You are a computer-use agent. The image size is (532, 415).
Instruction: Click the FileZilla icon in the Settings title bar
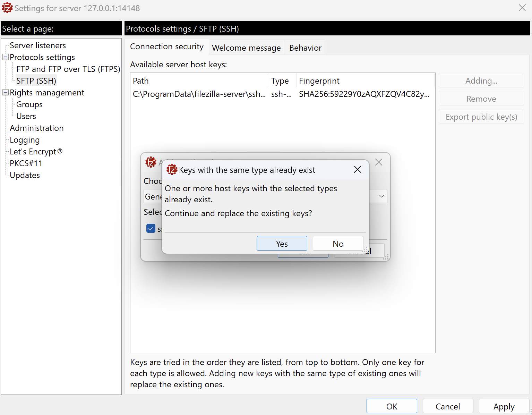click(7, 8)
